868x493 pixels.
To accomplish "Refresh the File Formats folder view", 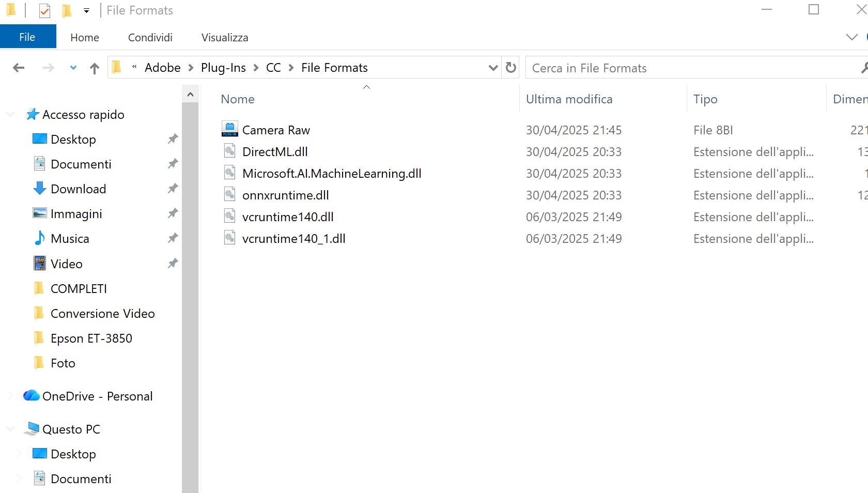I will [x=511, y=68].
